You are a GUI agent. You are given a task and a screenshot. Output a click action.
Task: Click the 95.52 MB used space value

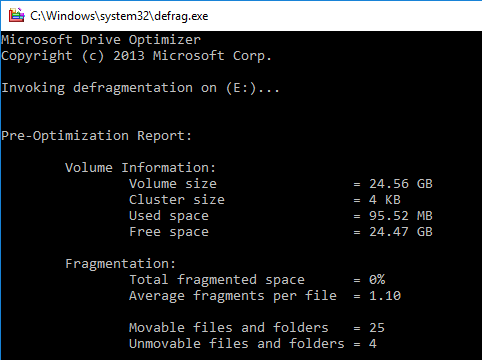[401, 216]
